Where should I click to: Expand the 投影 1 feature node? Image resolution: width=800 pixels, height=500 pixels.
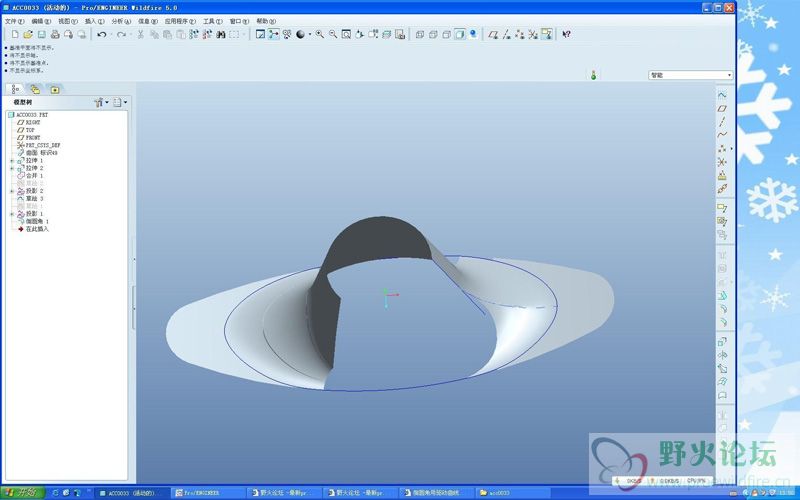[12, 214]
